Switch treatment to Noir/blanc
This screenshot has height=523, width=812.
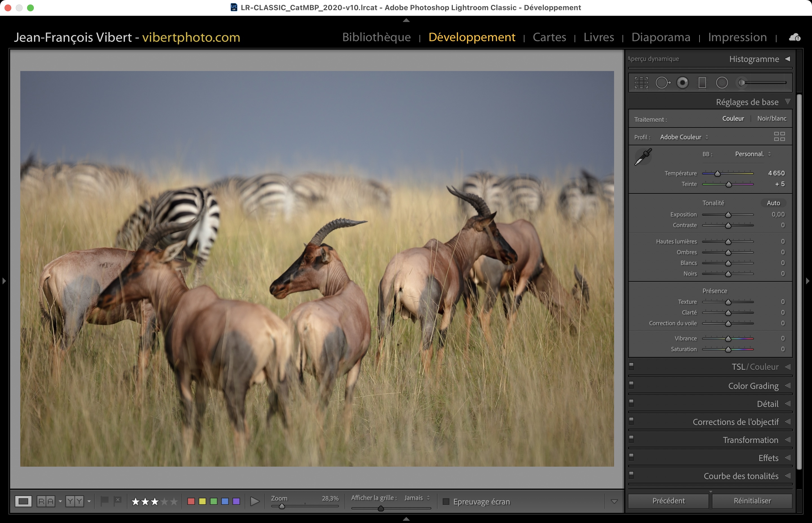tap(772, 119)
